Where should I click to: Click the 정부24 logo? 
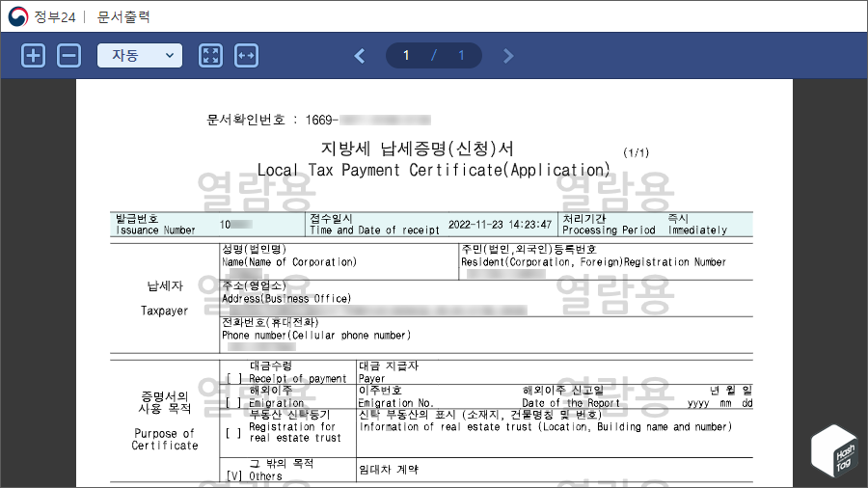click(41, 16)
